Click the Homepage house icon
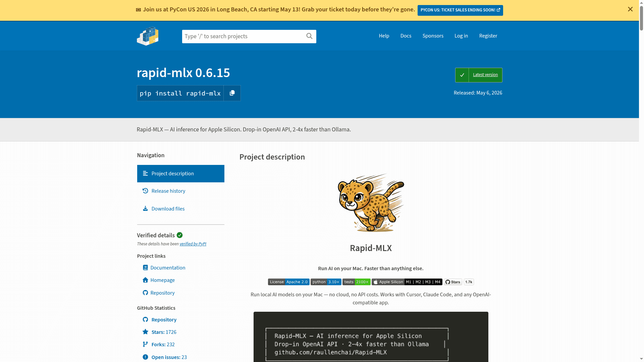Screen dimensions: 644x362 145,280
